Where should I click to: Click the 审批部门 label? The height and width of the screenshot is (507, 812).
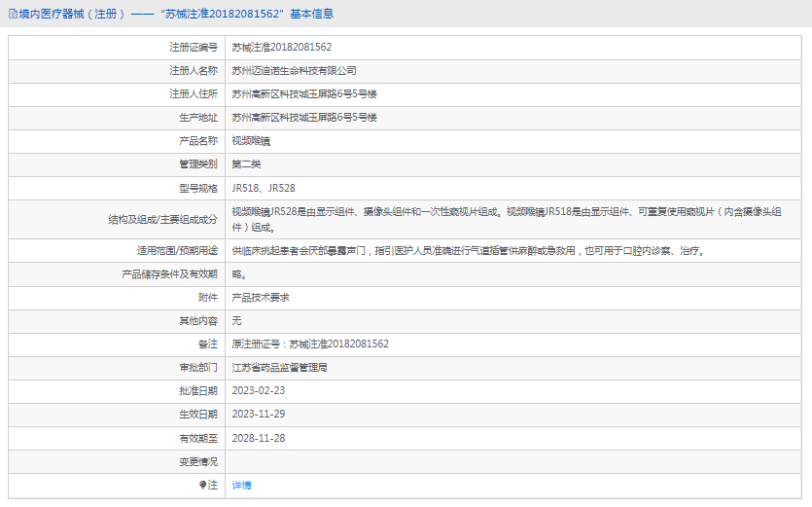pyautogui.click(x=198, y=368)
